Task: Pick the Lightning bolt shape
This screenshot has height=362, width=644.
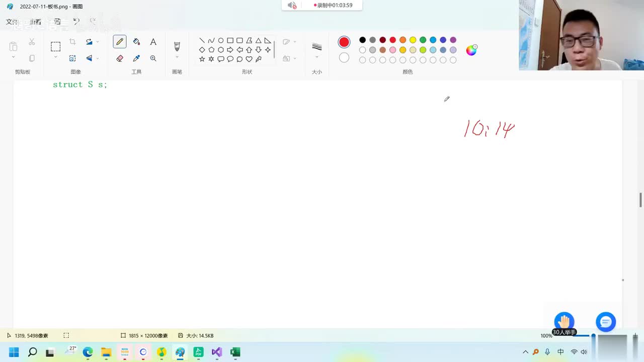Action: (258, 59)
